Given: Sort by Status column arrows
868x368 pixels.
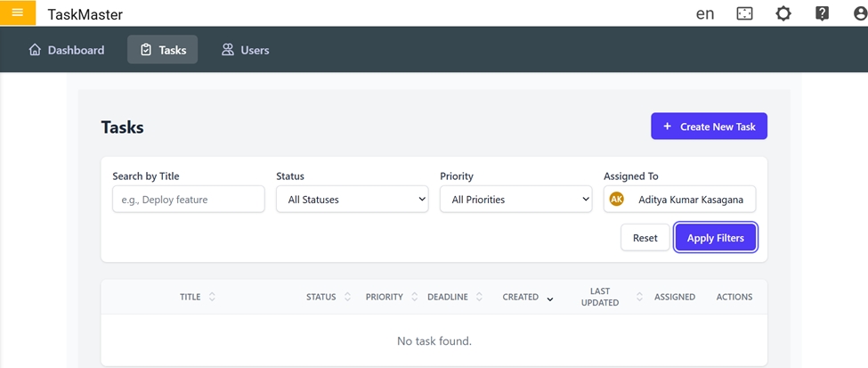Looking at the screenshot, I should tap(347, 297).
